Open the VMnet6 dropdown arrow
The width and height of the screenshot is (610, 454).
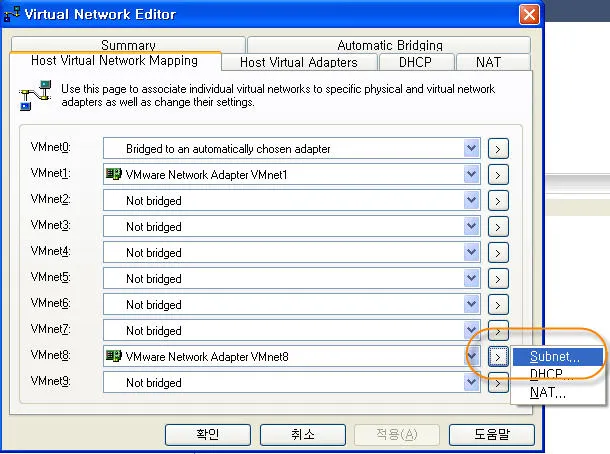tap(472, 305)
